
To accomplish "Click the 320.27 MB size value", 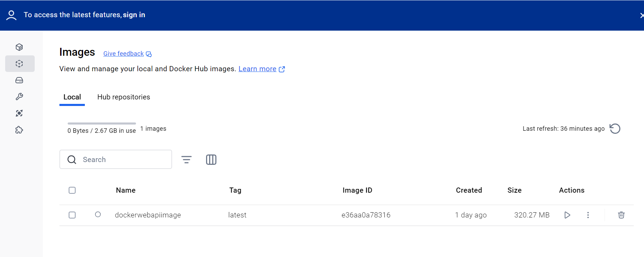I will [532, 215].
